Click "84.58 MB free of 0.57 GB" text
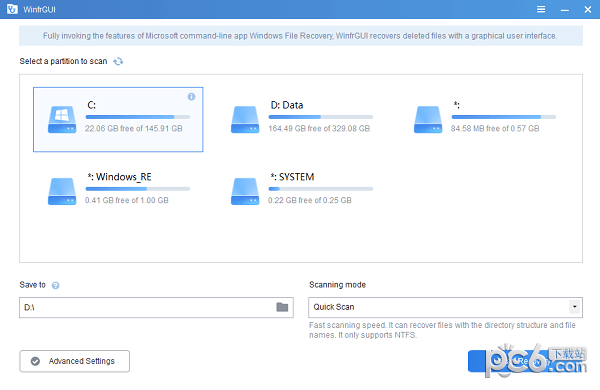Image resolution: width=600 pixels, height=390 pixels. [495, 129]
